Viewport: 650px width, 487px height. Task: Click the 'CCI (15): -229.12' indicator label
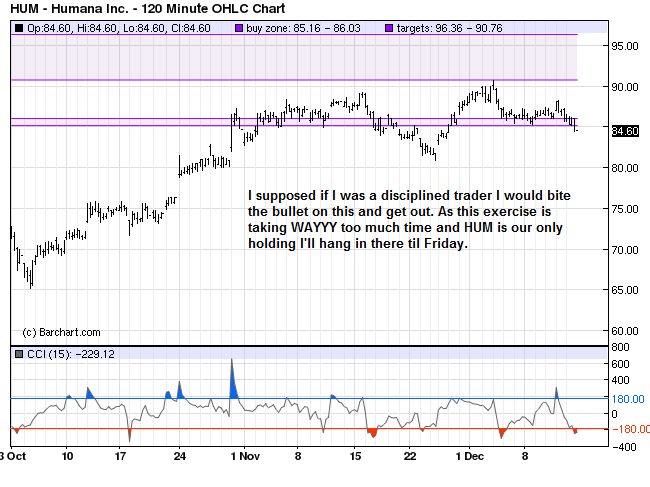click(x=70, y=354)
